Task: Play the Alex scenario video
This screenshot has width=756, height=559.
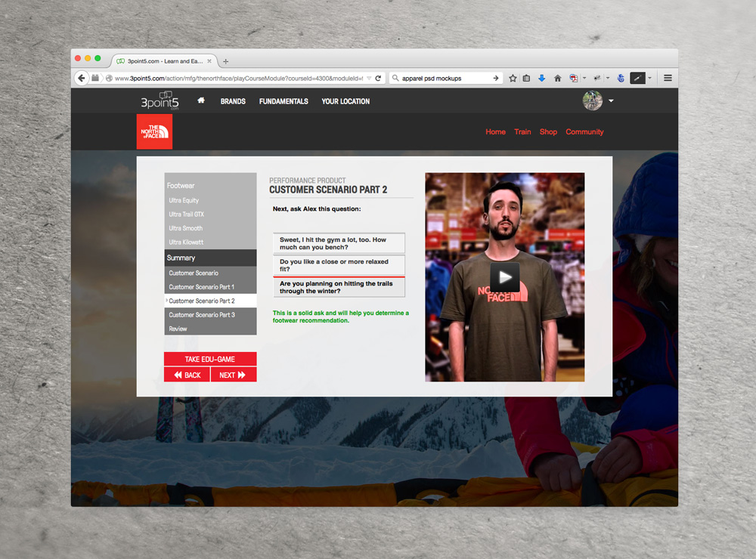Action: [x=504, y=277]
